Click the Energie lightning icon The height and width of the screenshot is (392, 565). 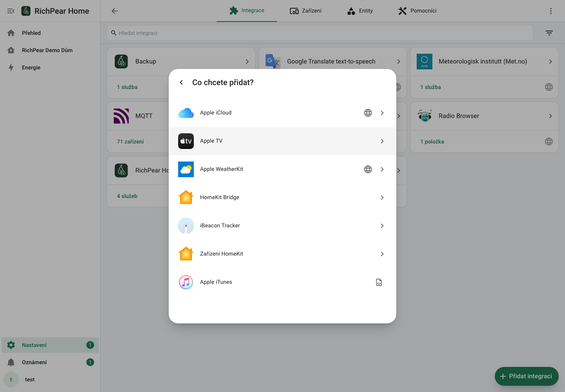(x=11, y=67)
